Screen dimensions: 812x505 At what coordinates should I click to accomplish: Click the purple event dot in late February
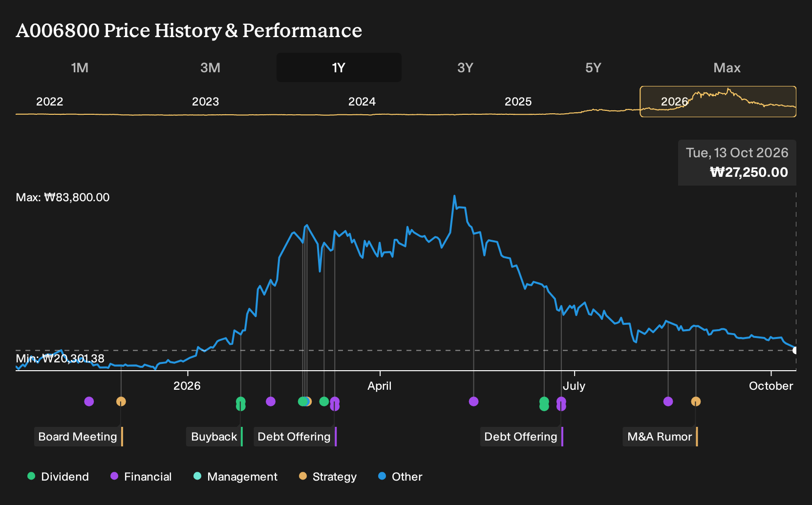271,401
